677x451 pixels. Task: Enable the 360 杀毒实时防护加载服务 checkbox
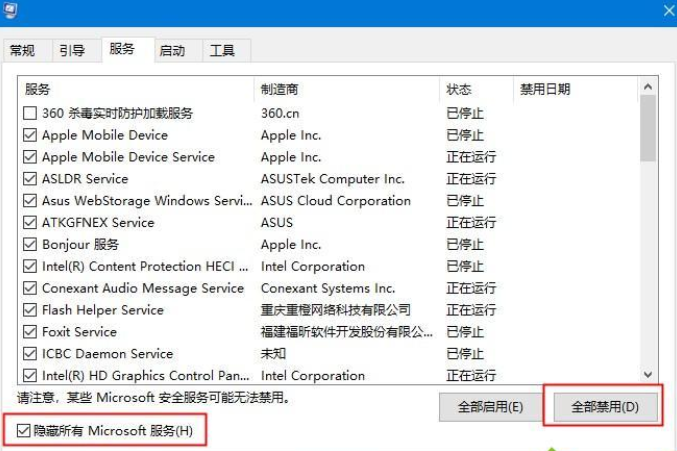[x=30, y=114]
